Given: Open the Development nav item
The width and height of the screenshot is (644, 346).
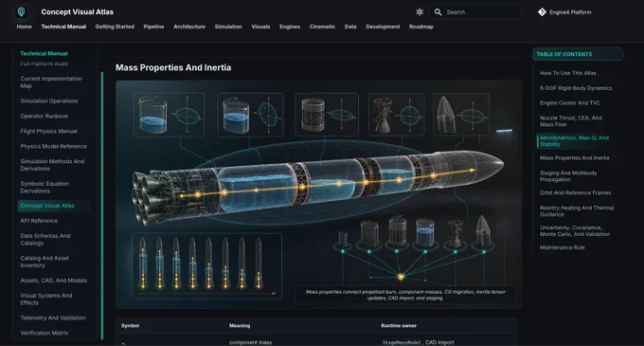Looking at the screenshot, I should tap(383, 27).
